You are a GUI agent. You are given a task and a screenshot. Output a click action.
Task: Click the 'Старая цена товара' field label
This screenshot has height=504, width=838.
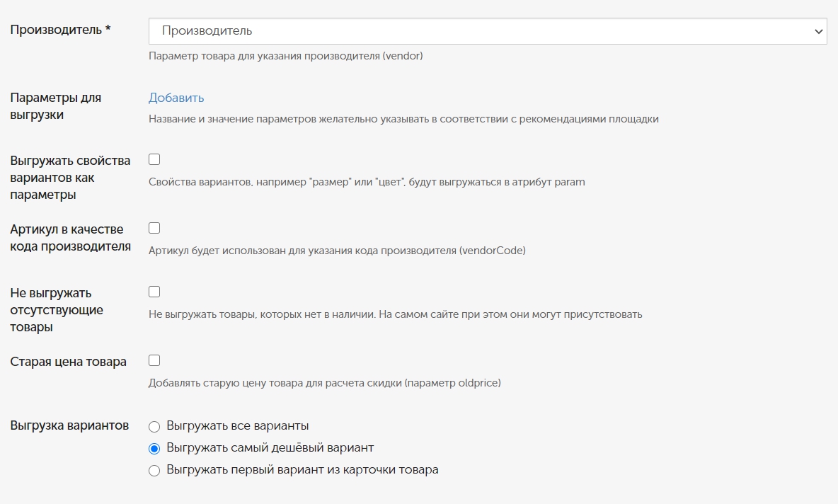(69, 362)
